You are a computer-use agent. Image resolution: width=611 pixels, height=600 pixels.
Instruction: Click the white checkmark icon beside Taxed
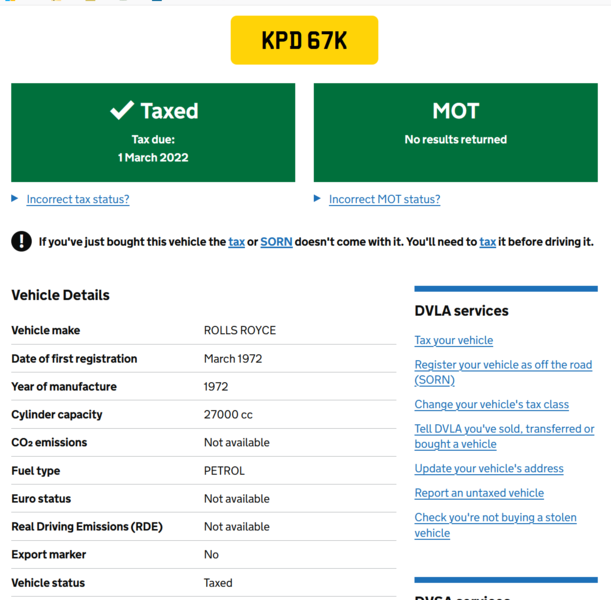tap(122, 110)
